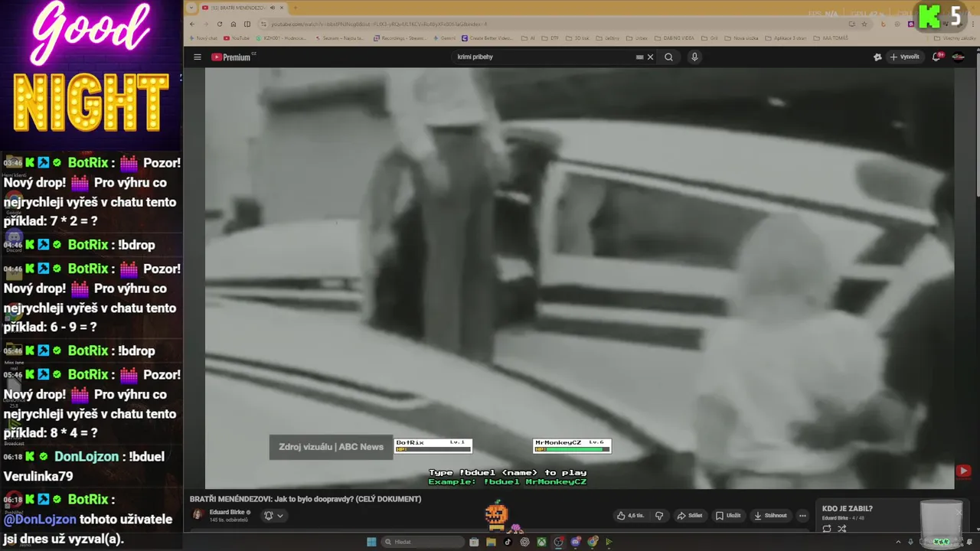Dislike the video with thumbs down
This screenshot has height=551, width=980.
(659, 516)
